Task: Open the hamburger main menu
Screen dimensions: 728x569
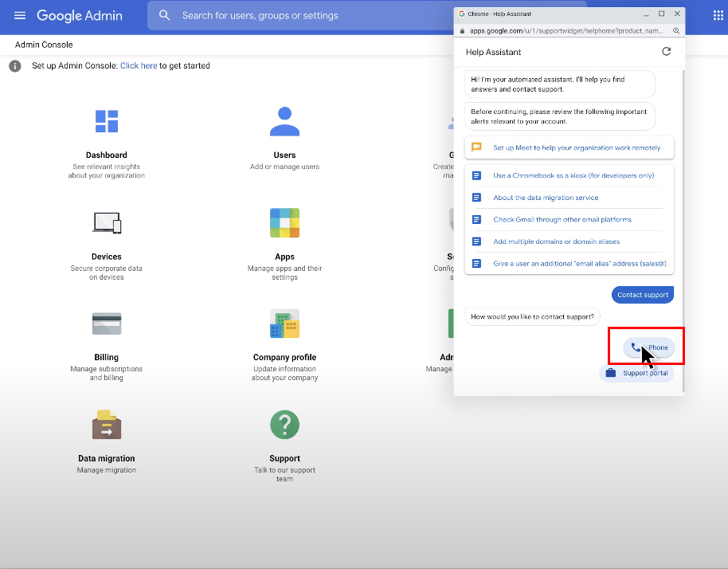Action: pyautogui.click(x=20, y=16)
